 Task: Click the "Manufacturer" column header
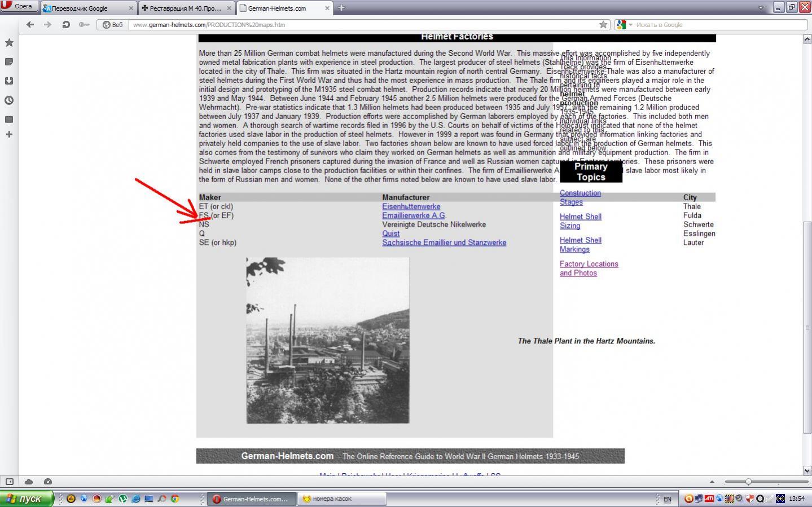click(406, 197)
